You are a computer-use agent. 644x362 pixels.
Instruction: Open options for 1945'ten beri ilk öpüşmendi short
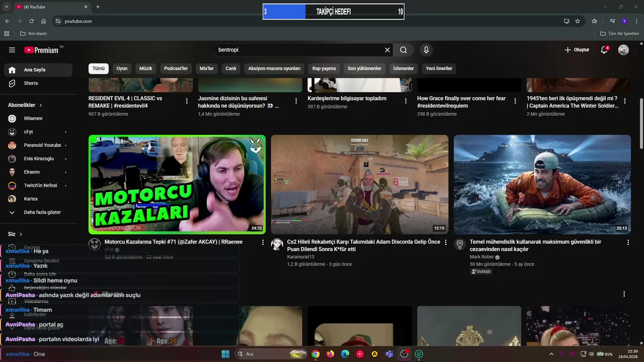coord(625,101)
